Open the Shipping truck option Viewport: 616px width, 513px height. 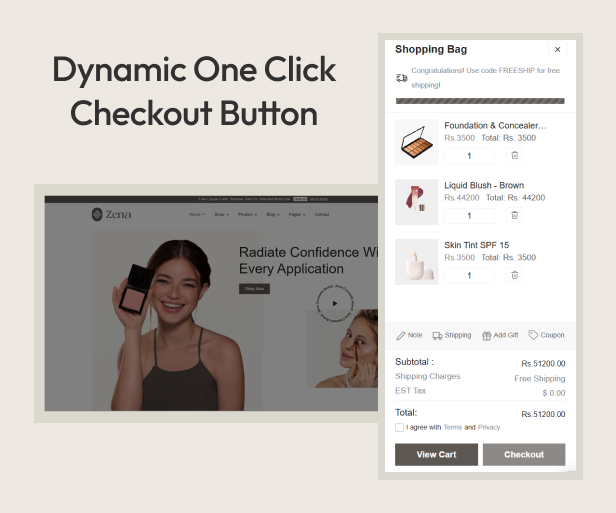point(451,336)
